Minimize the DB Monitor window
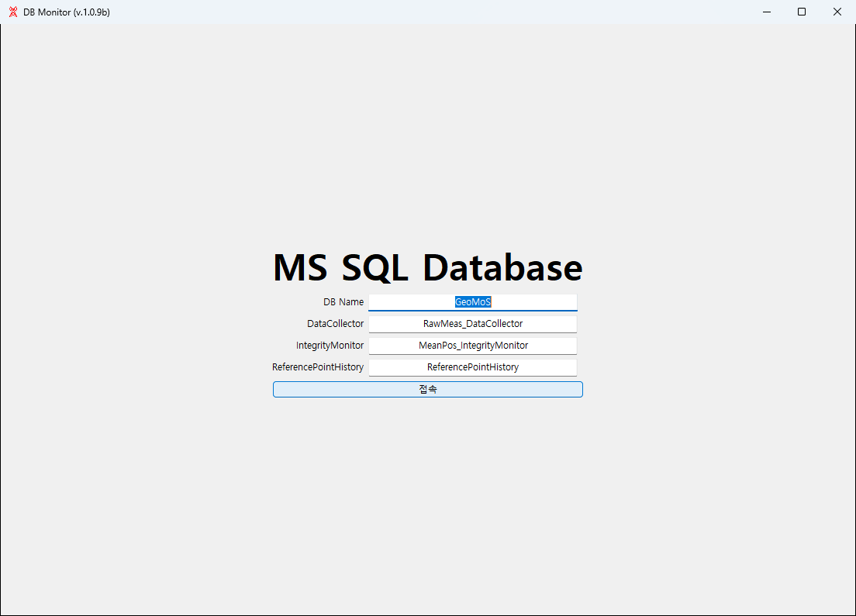 pyautogui.click(x=767, y=12)
